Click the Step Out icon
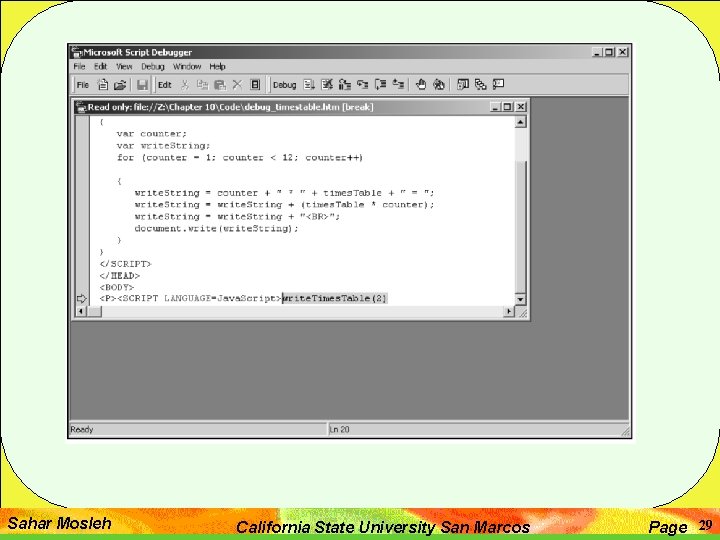720x540 pixels. click(398, 84)
